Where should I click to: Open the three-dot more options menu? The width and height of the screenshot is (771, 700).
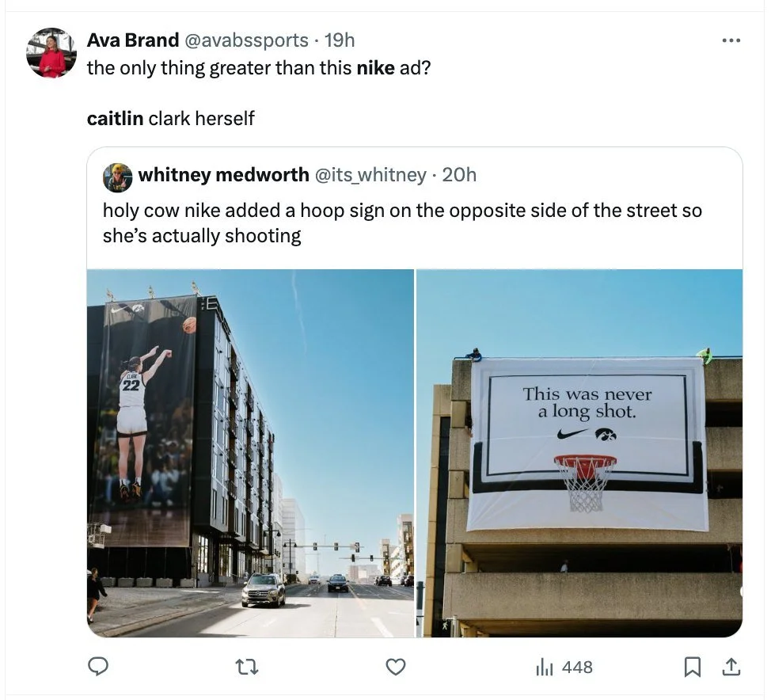click(731, 41)
